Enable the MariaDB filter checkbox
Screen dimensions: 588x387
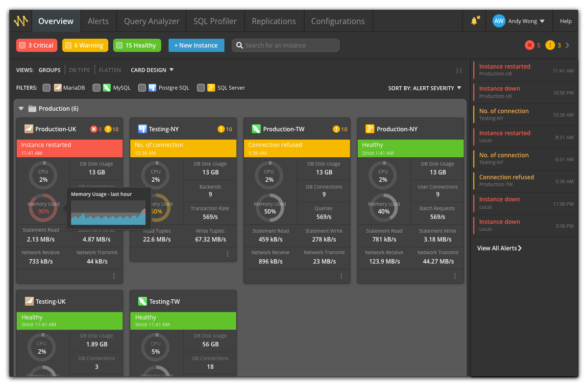click(47, 88)
